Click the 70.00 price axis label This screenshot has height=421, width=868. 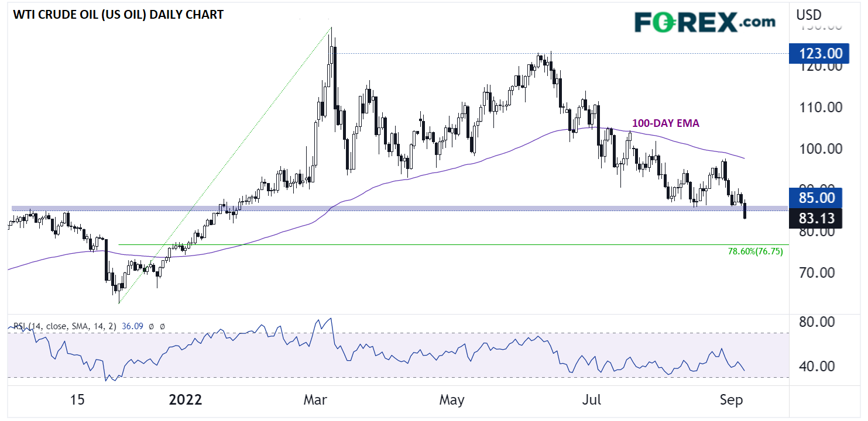pyautogui.click(x=819, y=272)
